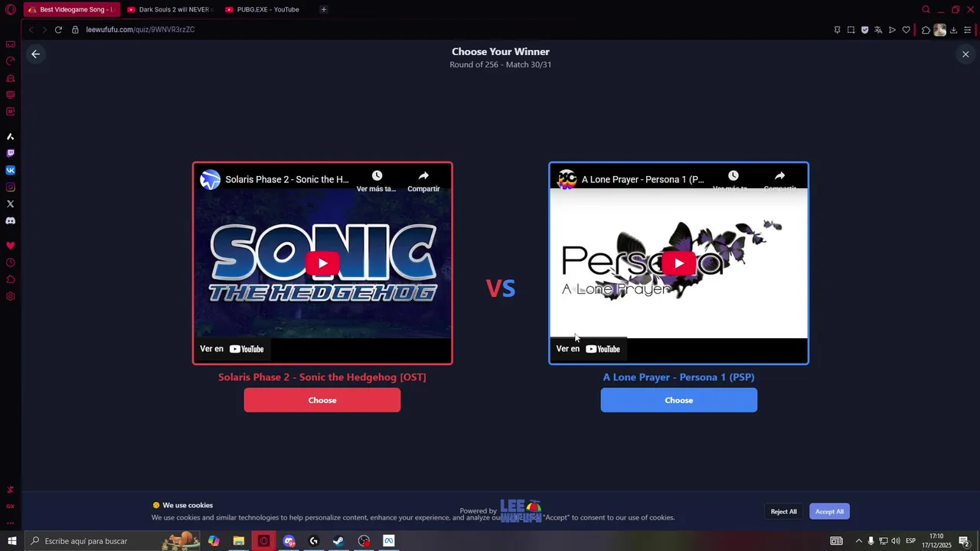Click Ver en YouTube on Persona video
The image size is (980, 551).
[x=588, y=349]
